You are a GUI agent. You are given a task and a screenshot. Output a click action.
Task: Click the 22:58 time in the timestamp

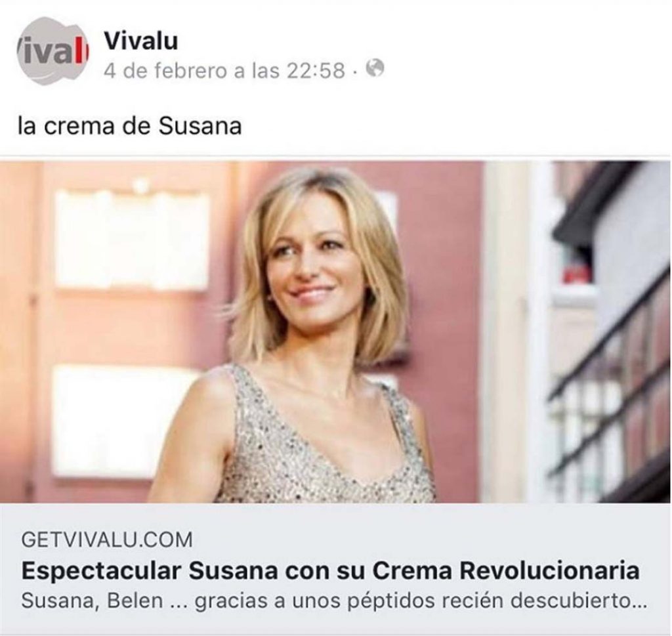point(316,70)
